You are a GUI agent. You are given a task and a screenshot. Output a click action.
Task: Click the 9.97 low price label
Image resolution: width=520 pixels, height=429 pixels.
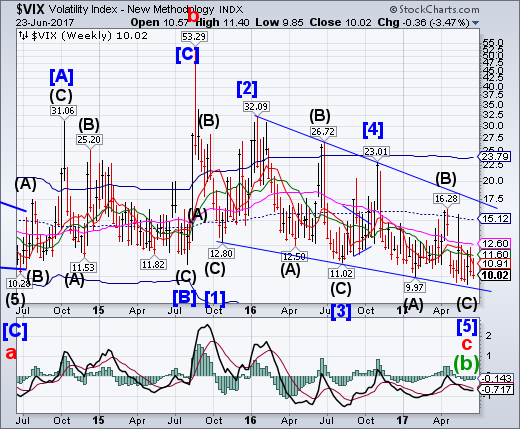[414, 287]
